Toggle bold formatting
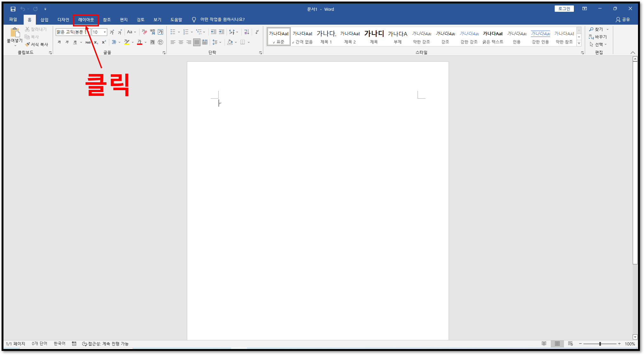This screenshot has height=355, width=644. point(59,42)
